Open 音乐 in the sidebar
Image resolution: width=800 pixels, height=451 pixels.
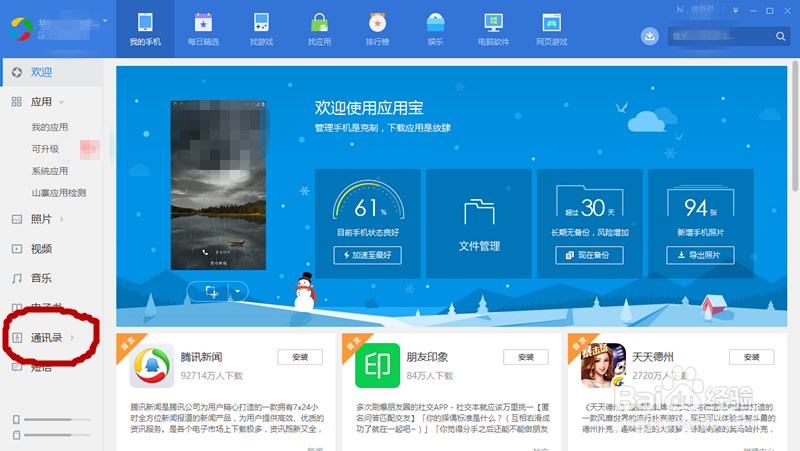pyautogui.click(x=41, y=278)
